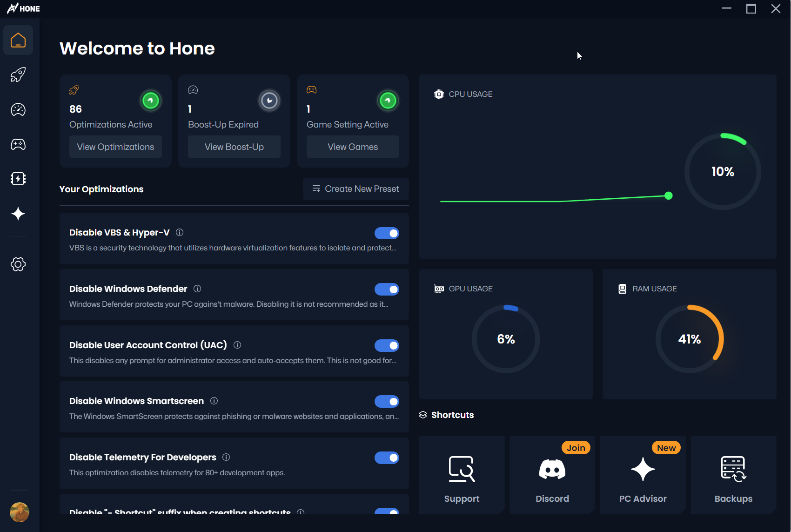791x532 pixels.
Task: Click View Games under Game Setting Active
Action: point(352,147)
